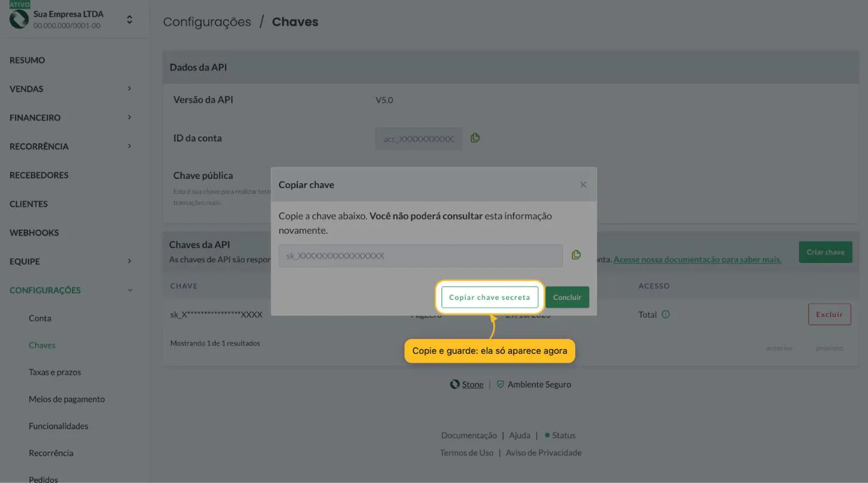
Task: Copy the account ID with its copy icon
Action: [475, 138]
